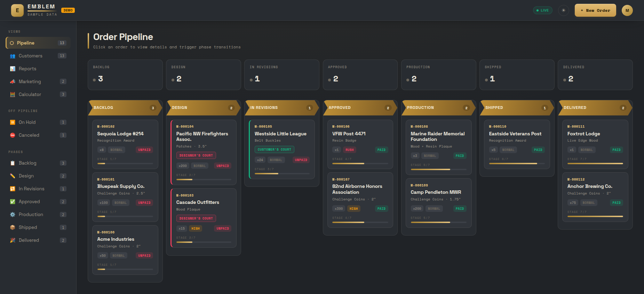Viewport: 644px width, 294px height.
Task: Open the Marketing view label
Action: (30, 82)
